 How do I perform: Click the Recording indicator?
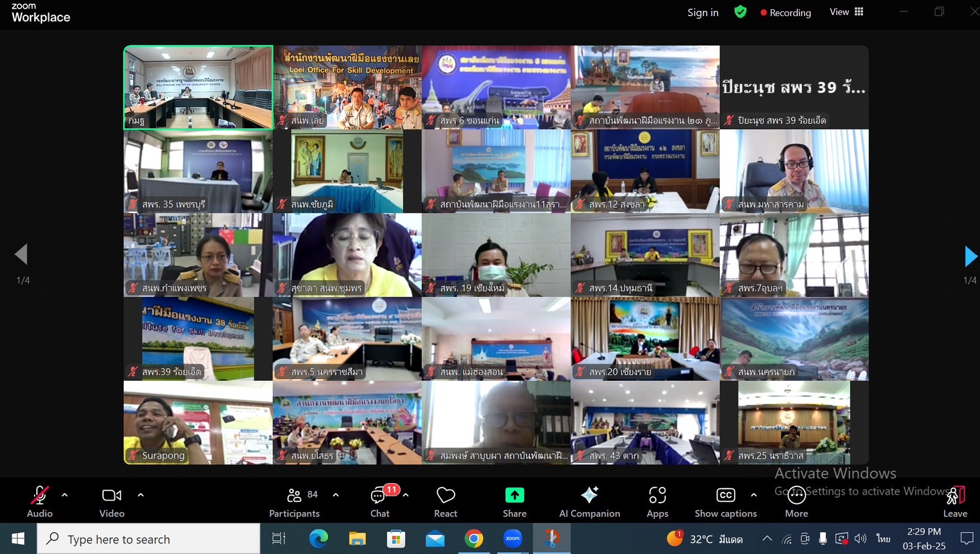(785, 12)
